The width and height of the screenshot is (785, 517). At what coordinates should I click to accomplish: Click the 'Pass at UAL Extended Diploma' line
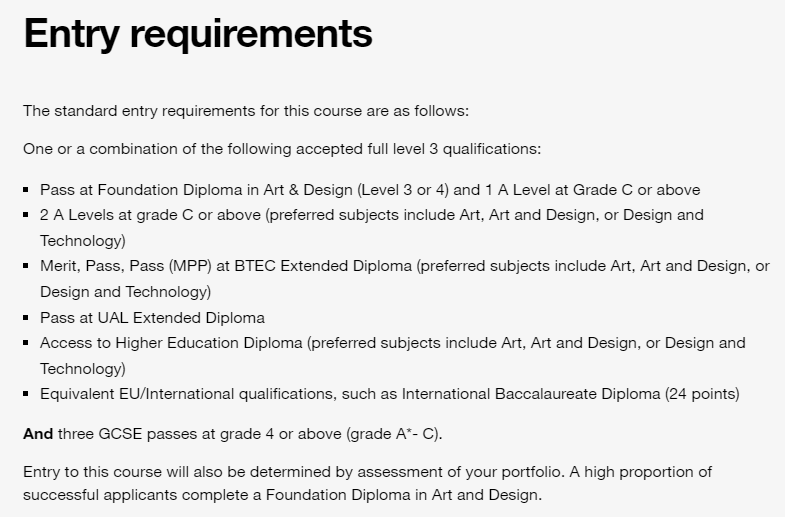pyautogui.click(x=152, y=318)
